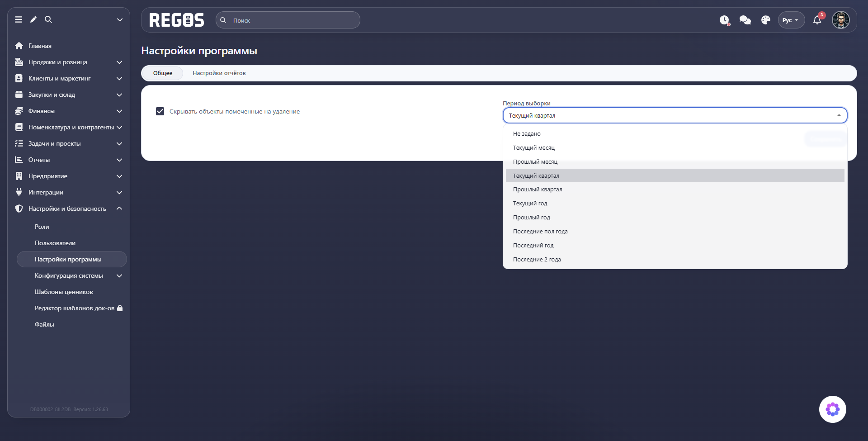Open Роли in sidebar

click(42, 227)
